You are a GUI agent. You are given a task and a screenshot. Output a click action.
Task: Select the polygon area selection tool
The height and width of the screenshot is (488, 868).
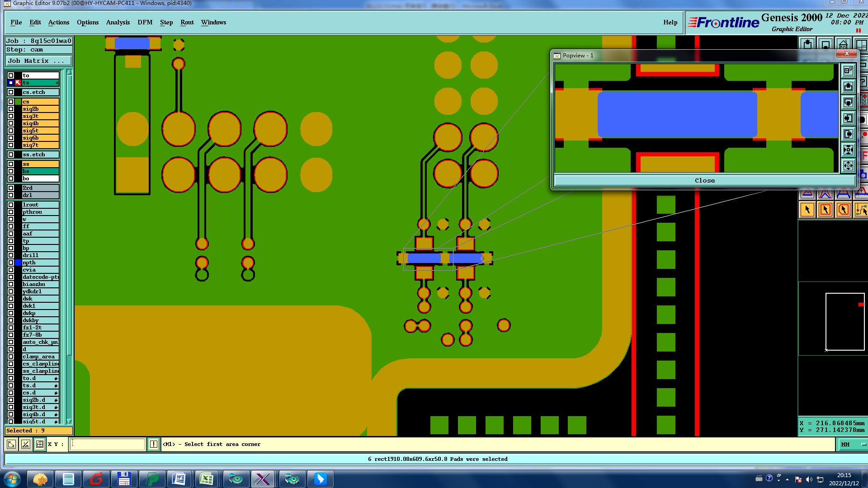843,210
